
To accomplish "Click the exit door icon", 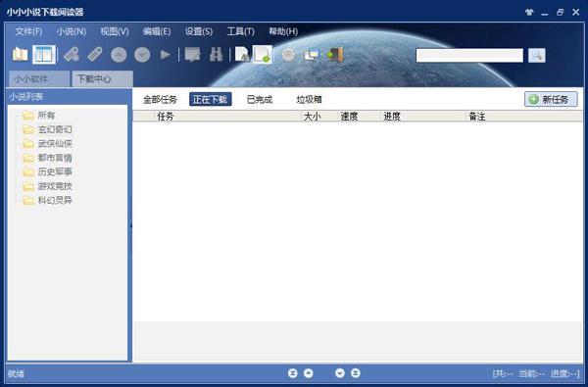I will (x=335, y=55).
